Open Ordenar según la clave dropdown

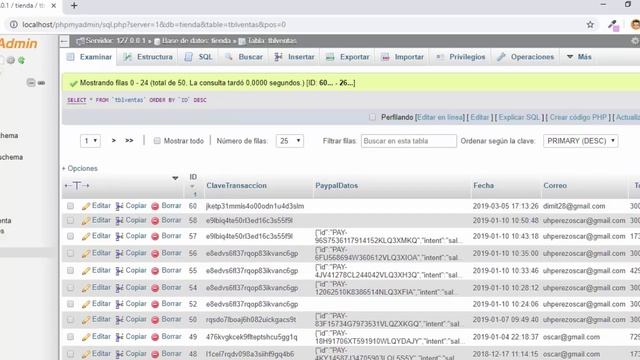pyautogui.click(x=580, y=141)
